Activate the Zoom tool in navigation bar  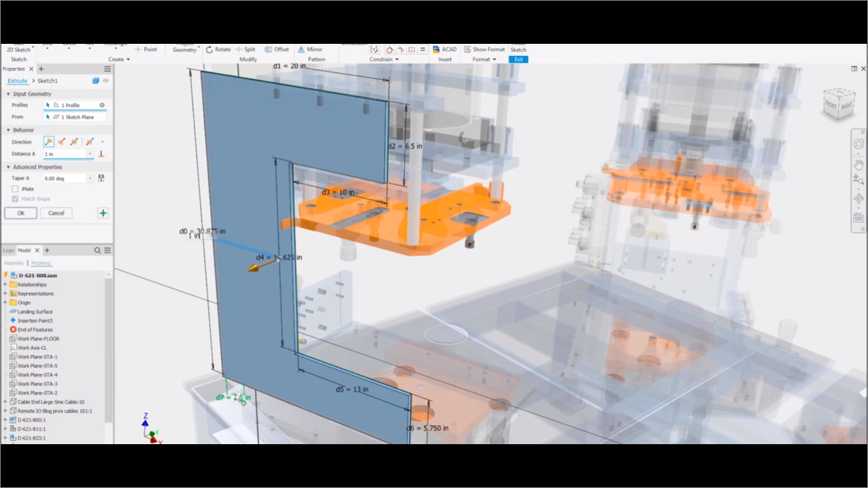point(858,180)
